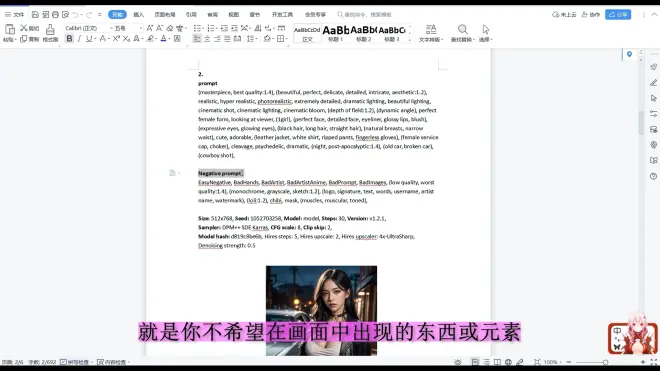Toggle content check in the status bar
660x371 pixels.
point(112,362)
